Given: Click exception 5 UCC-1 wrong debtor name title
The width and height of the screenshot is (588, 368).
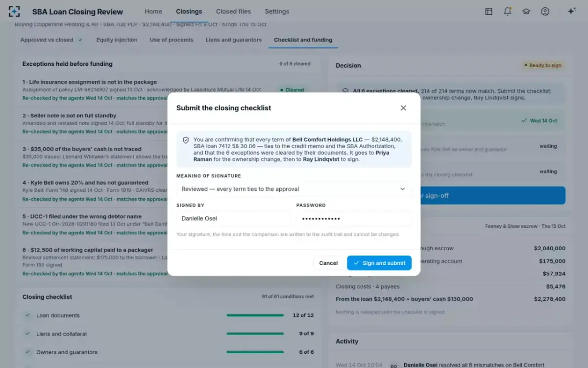Looking at the screenshot, I should coord(82,216).
